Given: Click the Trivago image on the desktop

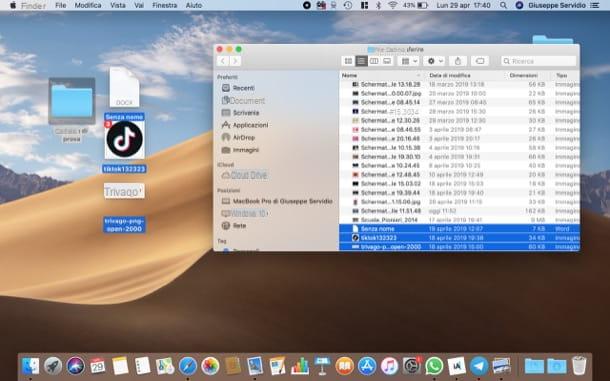Looking at the screenshot, I should [x=124, y=191].
